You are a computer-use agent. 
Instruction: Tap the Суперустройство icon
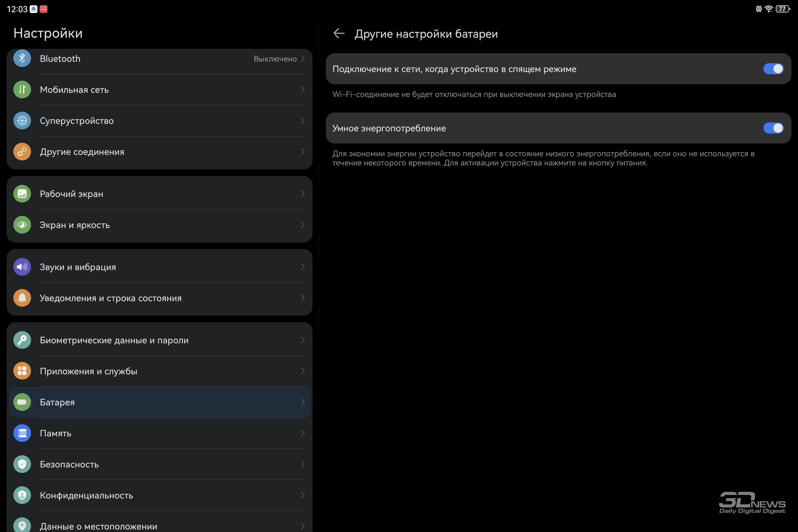(22, 121)
